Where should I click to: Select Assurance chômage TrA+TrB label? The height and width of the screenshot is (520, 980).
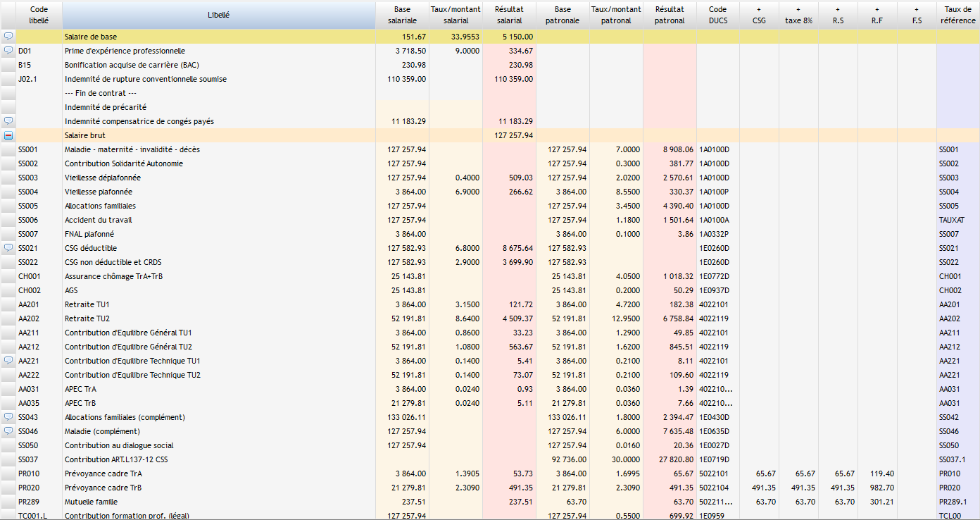(x=114, y=276)
